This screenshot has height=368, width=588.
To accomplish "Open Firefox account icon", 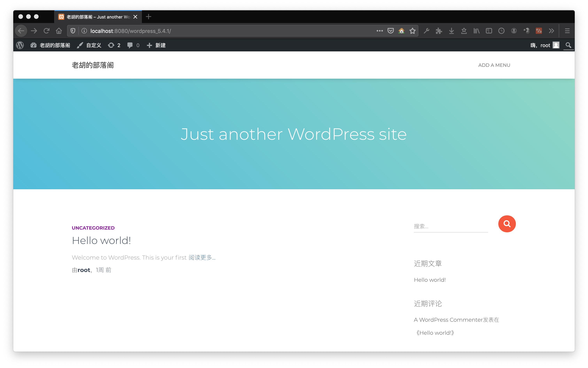I will point(514,31).
